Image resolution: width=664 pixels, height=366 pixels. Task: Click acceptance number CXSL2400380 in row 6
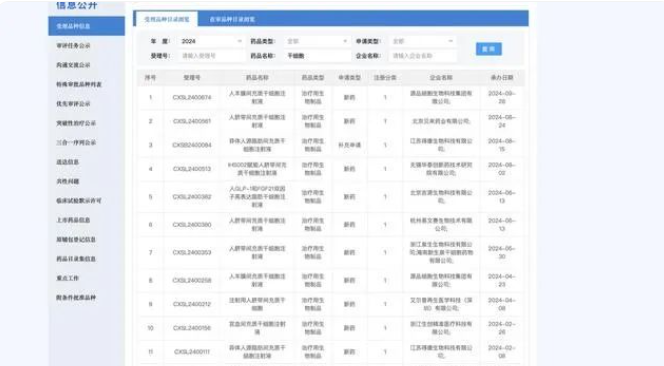192,225
